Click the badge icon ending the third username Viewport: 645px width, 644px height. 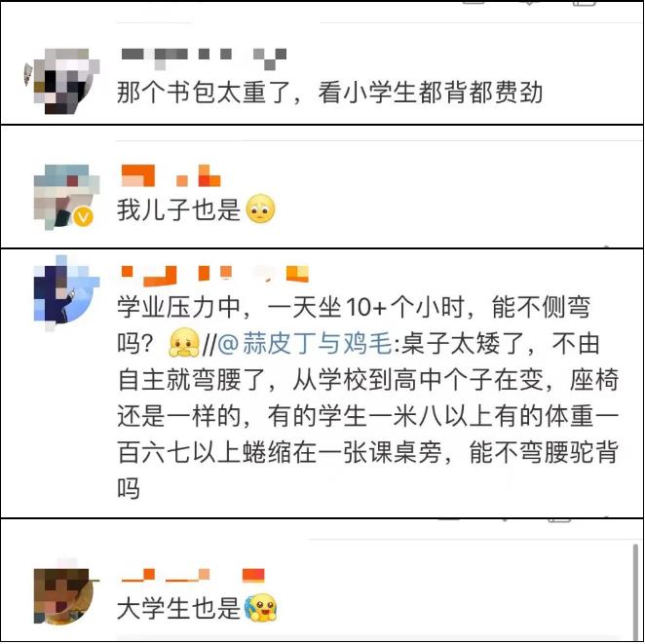tap(297, 274)
